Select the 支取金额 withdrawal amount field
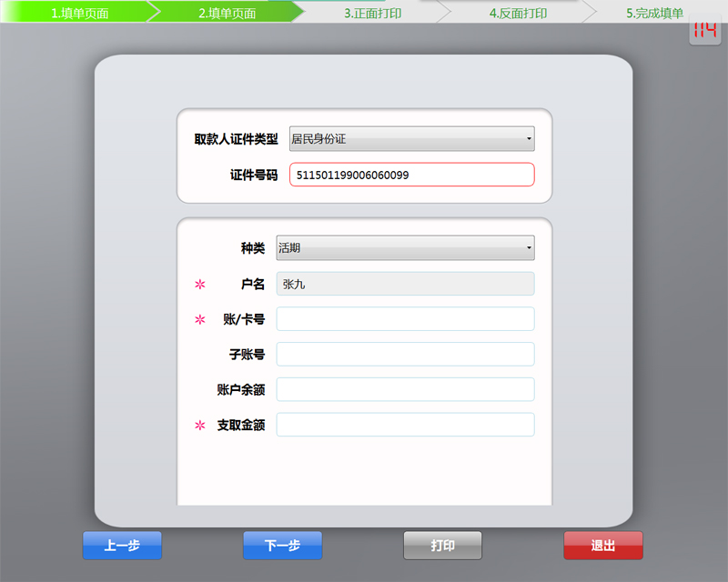Viewport: 728px width, 582px height. point(405,424)
